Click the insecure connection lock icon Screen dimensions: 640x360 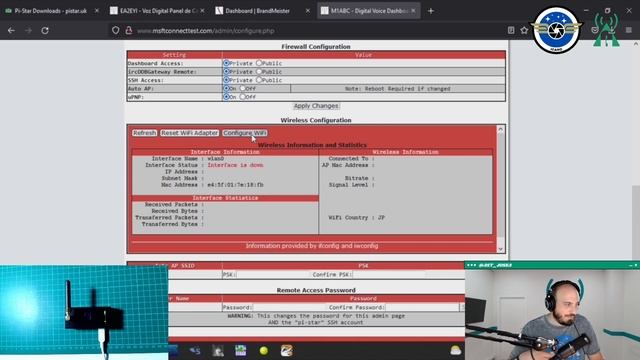(x=129, y=31)
